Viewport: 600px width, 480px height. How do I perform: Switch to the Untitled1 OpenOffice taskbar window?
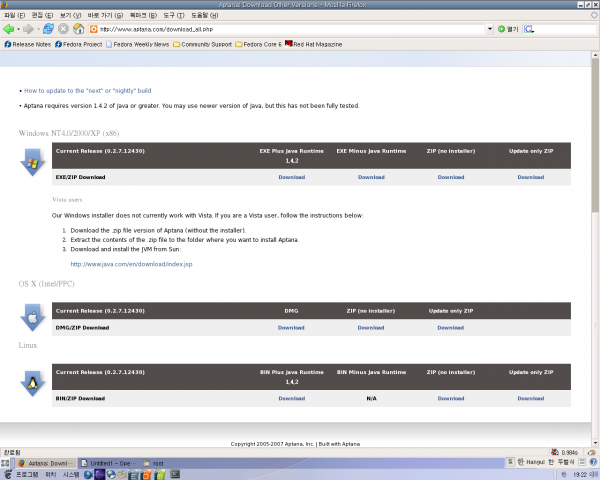[109, 463]
